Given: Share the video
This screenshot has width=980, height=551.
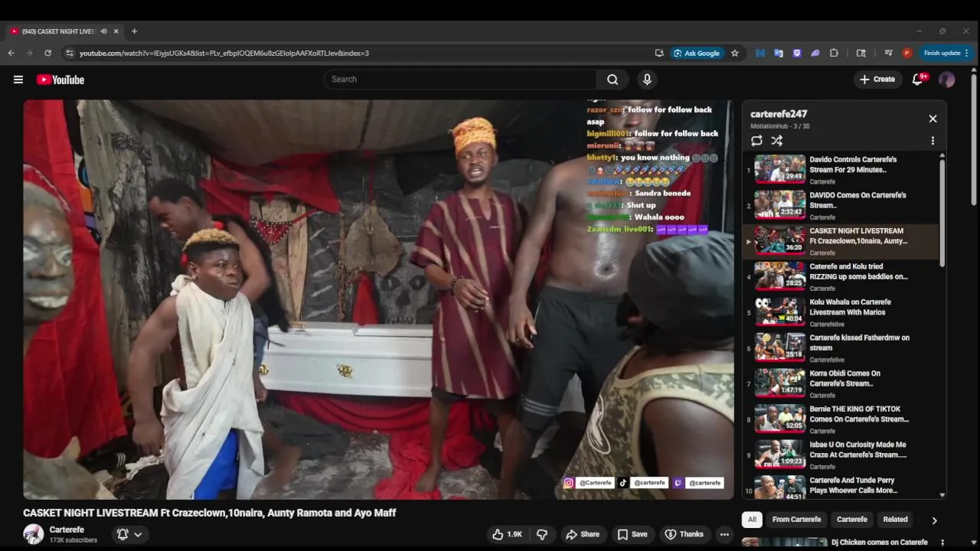Looking at the screenshot, I should coord(582,534).
